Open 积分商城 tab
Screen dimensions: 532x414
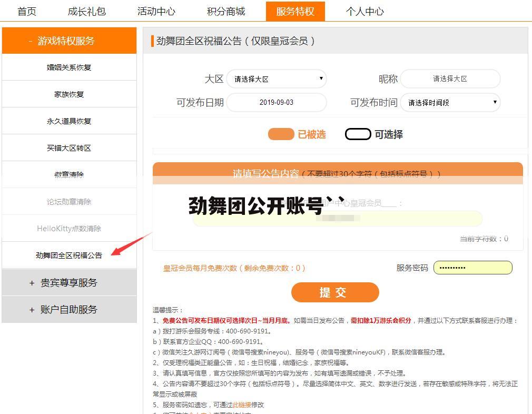coord(226,11)
